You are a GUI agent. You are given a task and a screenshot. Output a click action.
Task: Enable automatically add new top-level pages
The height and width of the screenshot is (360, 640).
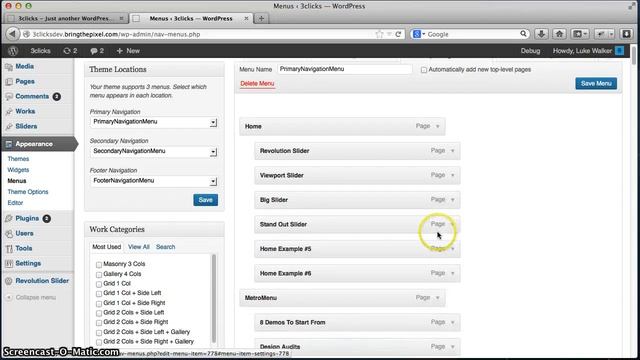point(424,70)
